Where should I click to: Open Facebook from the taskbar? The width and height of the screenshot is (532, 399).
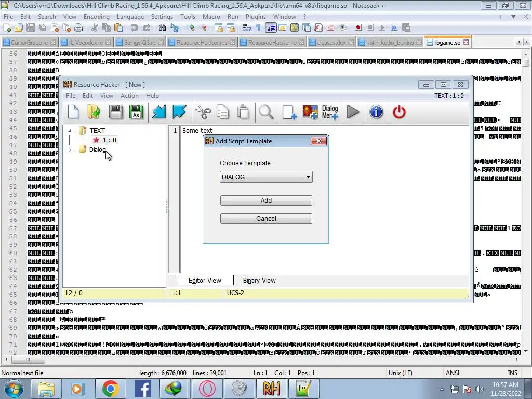142,389
